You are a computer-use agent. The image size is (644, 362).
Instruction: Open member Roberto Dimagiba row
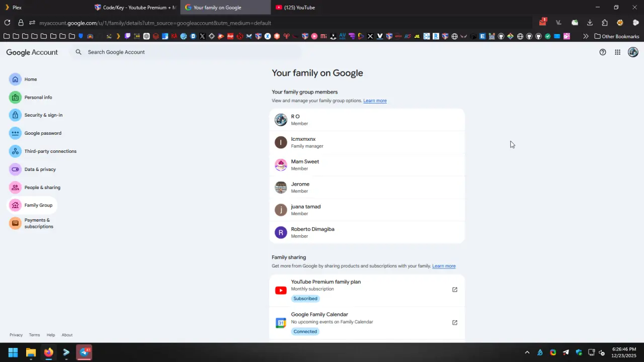[367, 232]
